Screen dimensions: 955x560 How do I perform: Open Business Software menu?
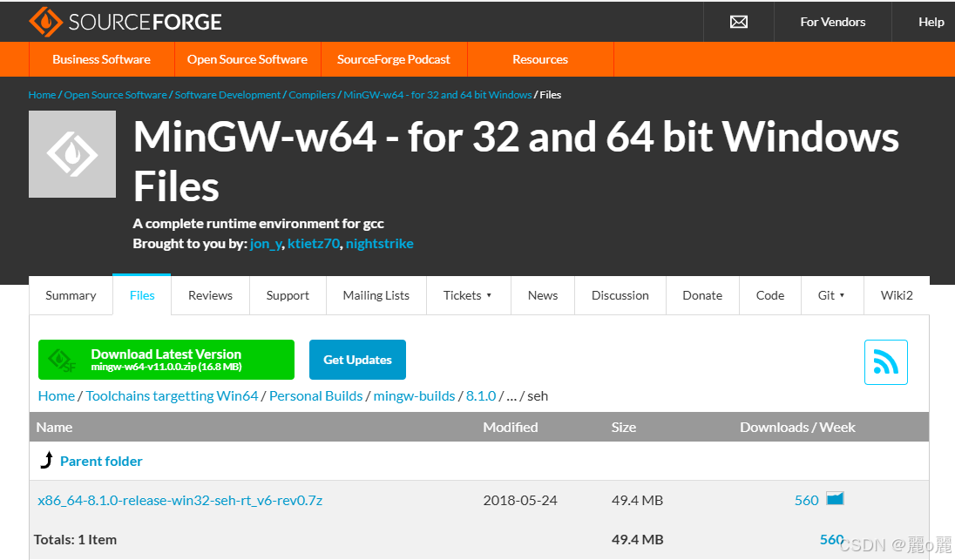[x=101, y=59]
